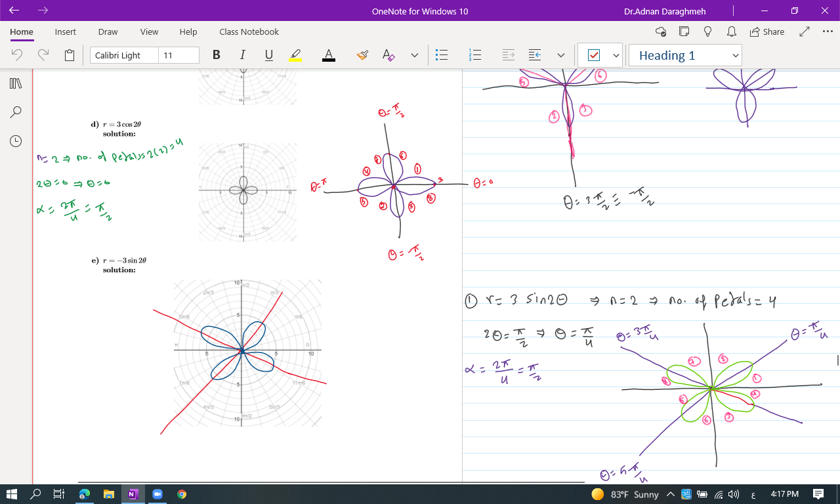Open the Dr.Adnan Daraghmeh account
This screenshot has height=504, width=840.
click(665, 11)
